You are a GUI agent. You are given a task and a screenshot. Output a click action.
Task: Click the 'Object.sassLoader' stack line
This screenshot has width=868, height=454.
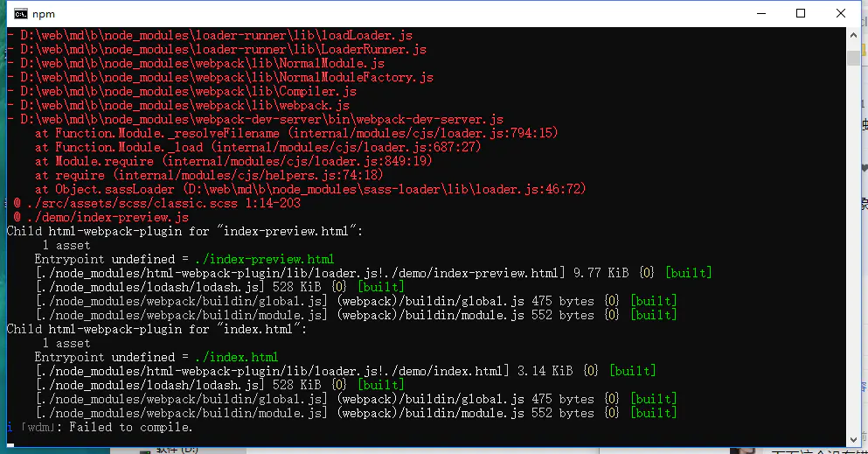[310, 189]
